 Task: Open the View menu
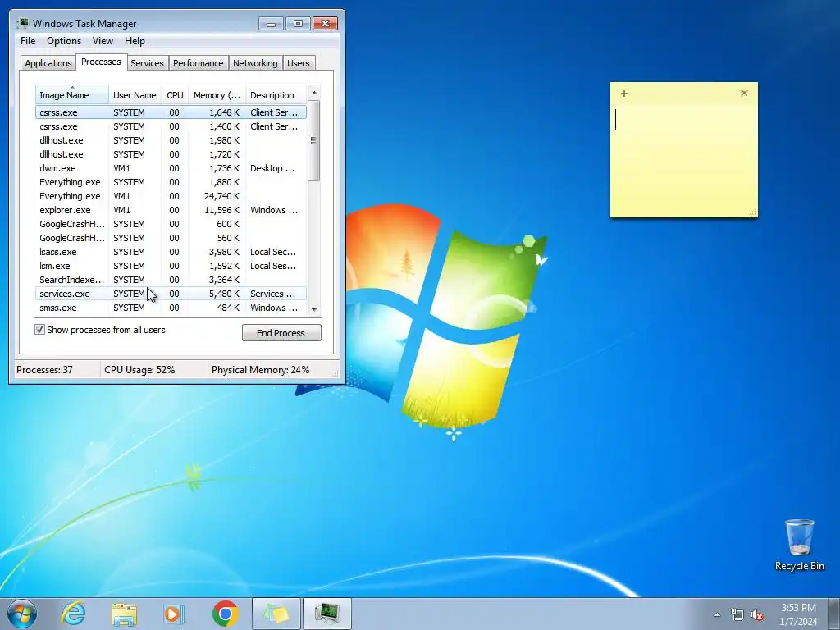point(103,41)
